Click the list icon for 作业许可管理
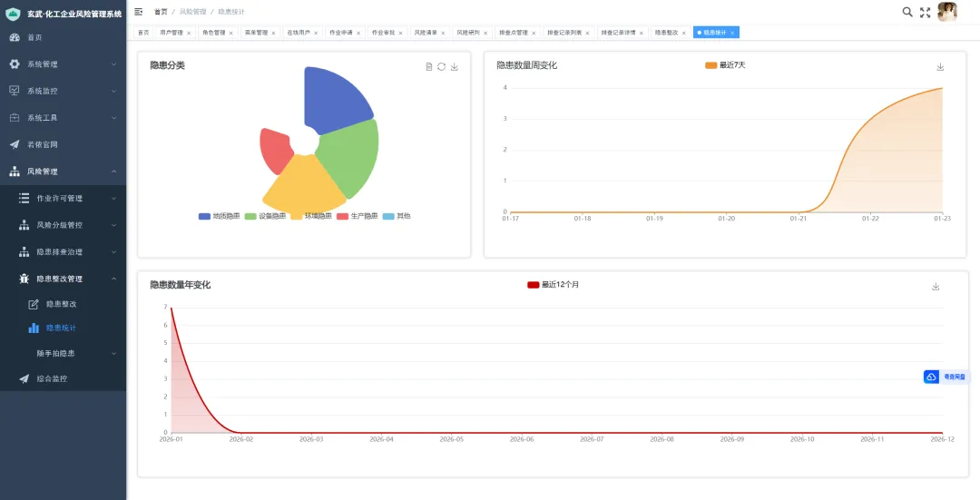Screen dimensions: 980x500 24,198
